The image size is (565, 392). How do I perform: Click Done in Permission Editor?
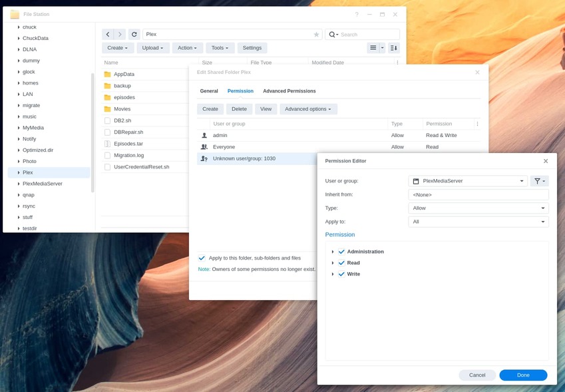[x=523, y=375]
